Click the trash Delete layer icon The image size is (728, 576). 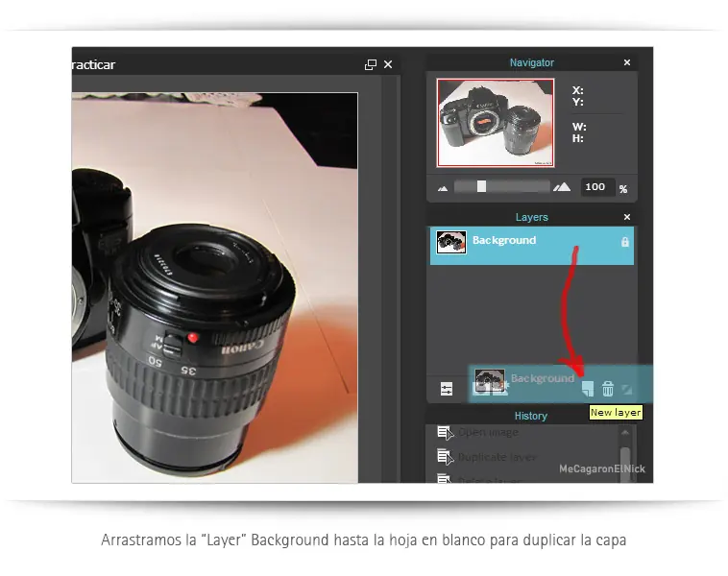(608, 389)
